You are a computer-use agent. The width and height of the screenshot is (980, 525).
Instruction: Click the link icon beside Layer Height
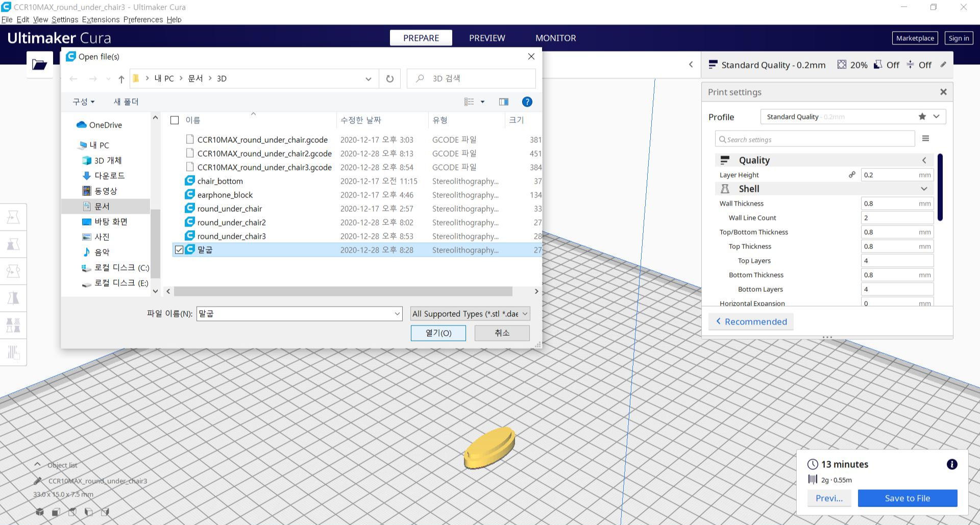(x=852, y=174)
